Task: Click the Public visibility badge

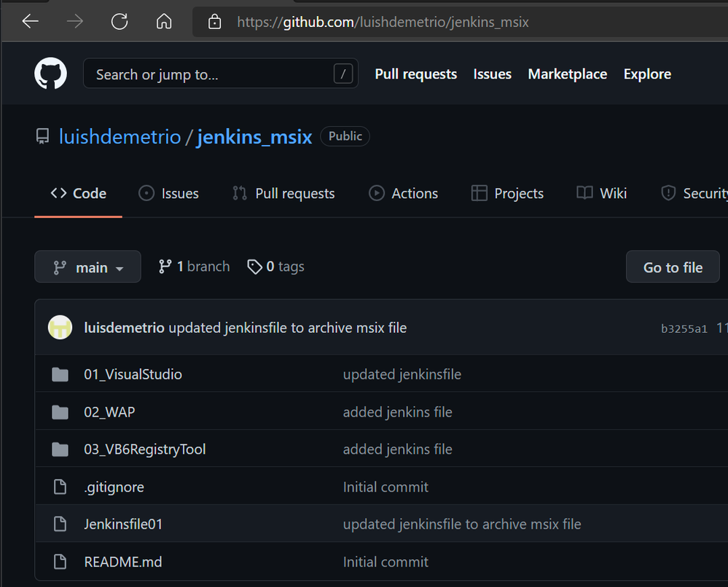Action: pos(345,136)
